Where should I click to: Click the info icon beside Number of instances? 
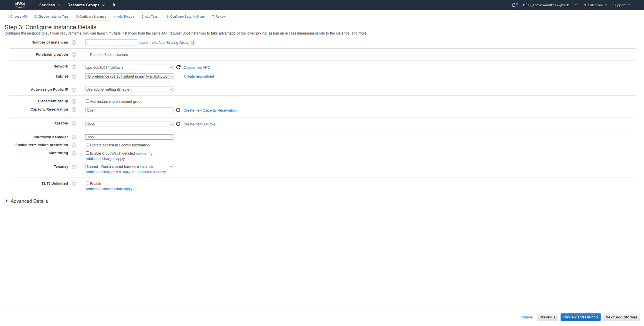pos(74,42)
